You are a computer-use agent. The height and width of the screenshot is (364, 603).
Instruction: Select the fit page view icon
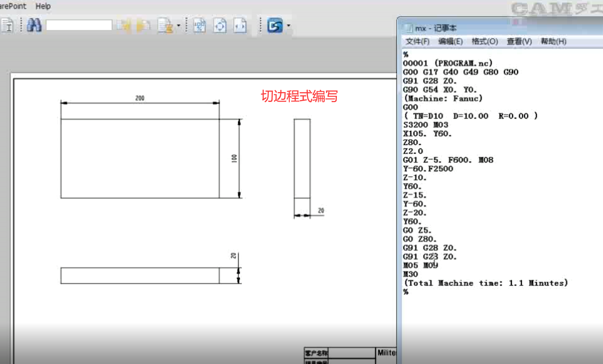click(220, 25)
